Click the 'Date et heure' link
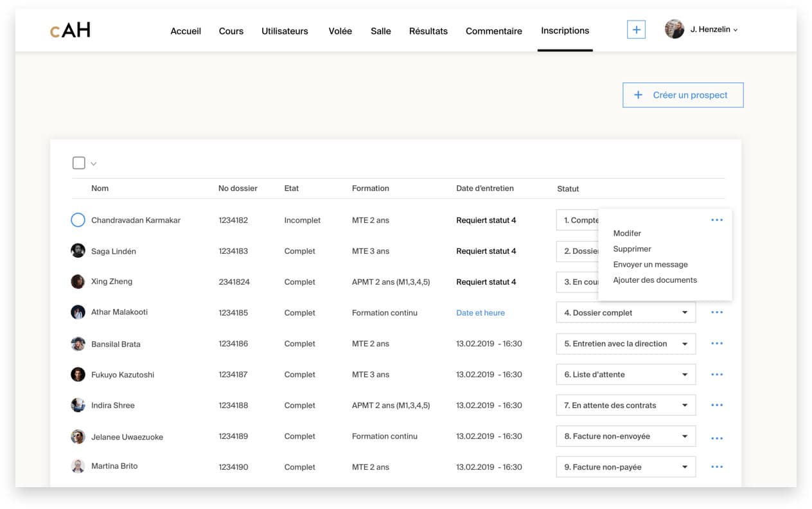This screenshot has height=509, width=812. tap(481, 313)
